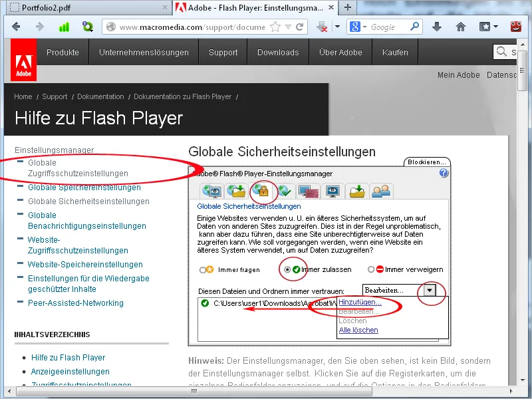532x399 pixels.
Task: Click the Dokumentation breadcrumb link
Action: coord(101,96)
